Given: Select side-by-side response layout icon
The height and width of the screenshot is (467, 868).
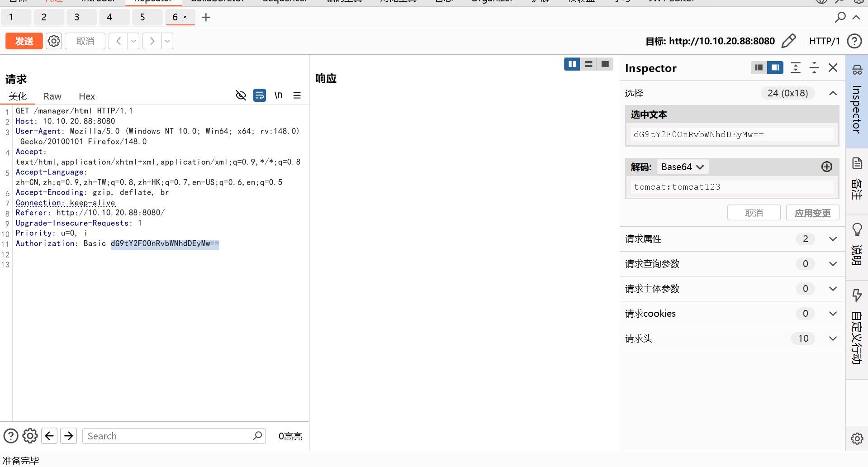Looking at the screenshot, I should (x=572, y=64).
